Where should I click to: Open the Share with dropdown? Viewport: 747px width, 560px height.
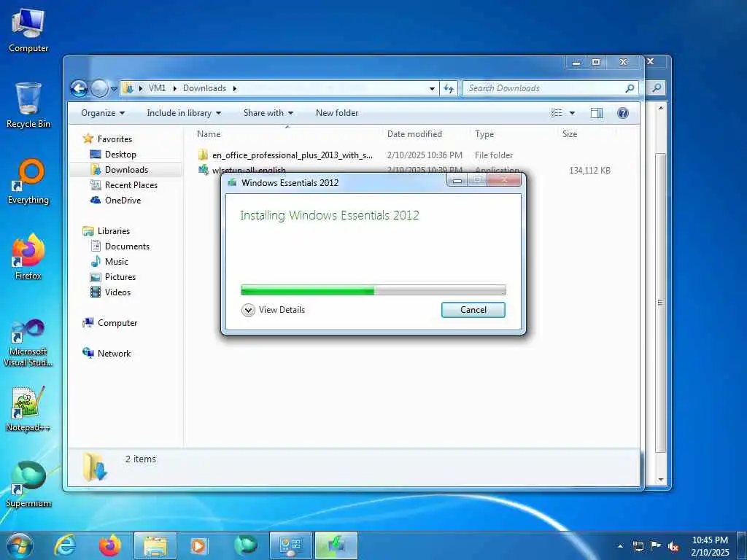(268, 113)
